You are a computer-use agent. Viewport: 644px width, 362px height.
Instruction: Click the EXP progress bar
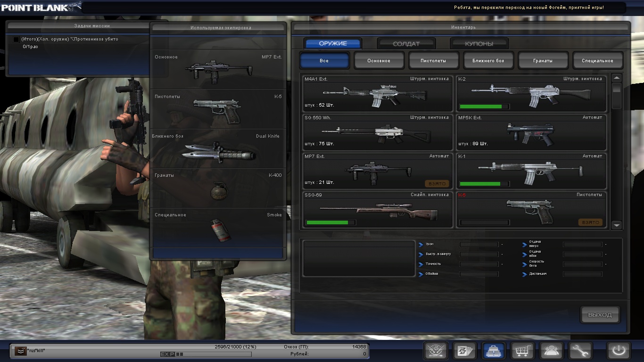point(206,354)
